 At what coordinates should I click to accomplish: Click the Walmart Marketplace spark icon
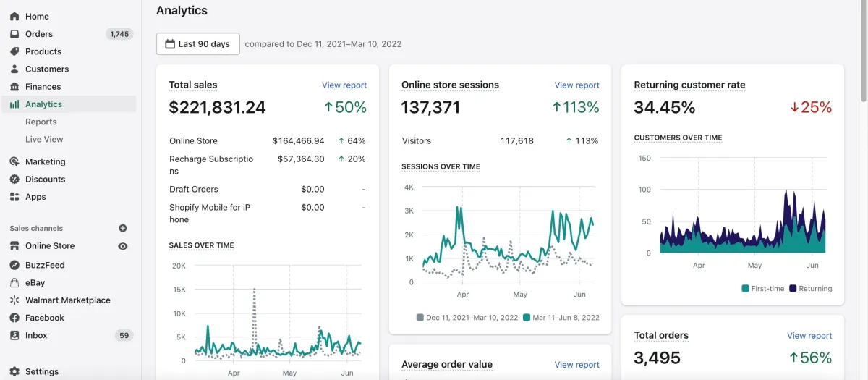14,300
